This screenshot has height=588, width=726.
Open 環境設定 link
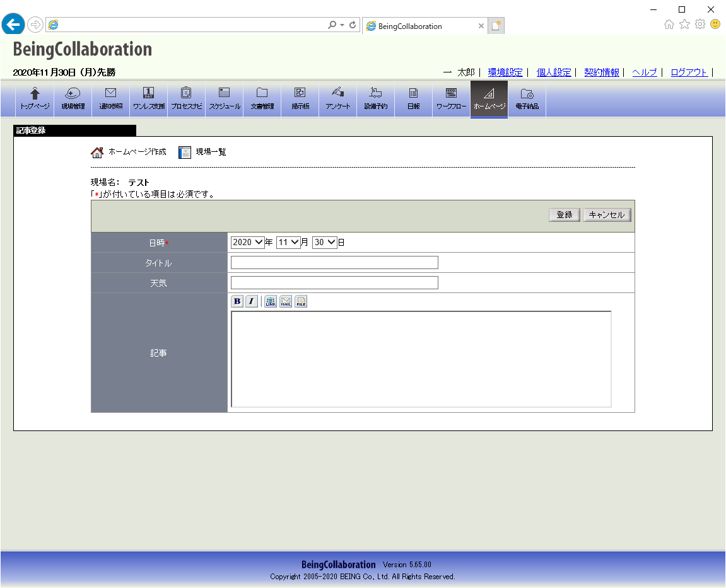tap(505, 72)
